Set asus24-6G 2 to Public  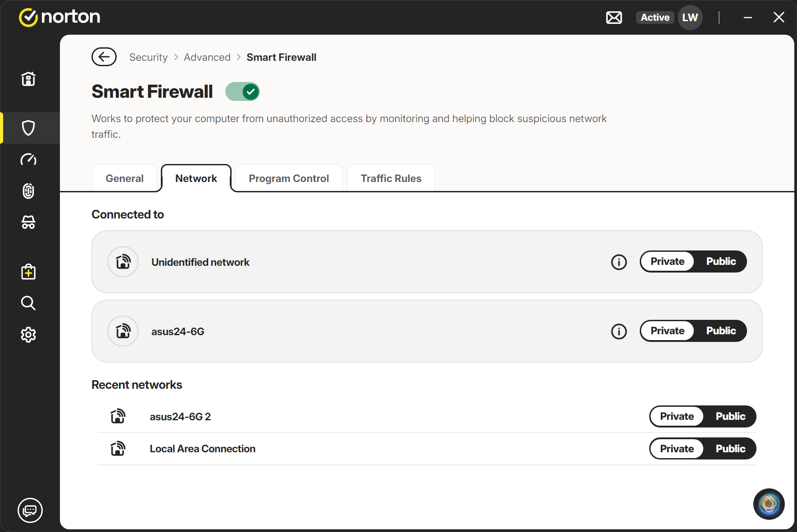click(x=730, y=416)
